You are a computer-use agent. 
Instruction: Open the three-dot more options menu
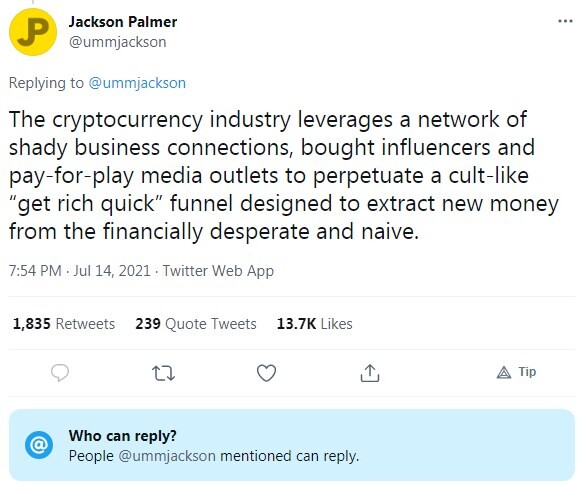tap(565, 21)
